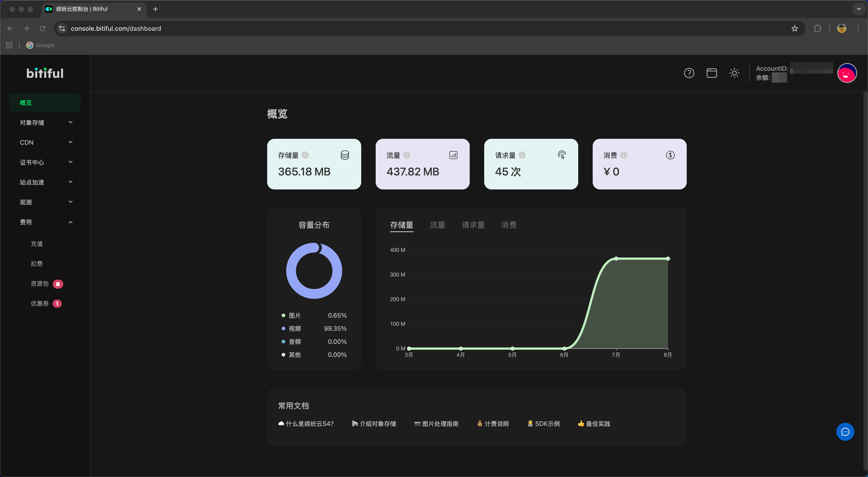Open 图片处理指南 doc link
The width and height of the screenshot is (868, 477).
[436, 424]
